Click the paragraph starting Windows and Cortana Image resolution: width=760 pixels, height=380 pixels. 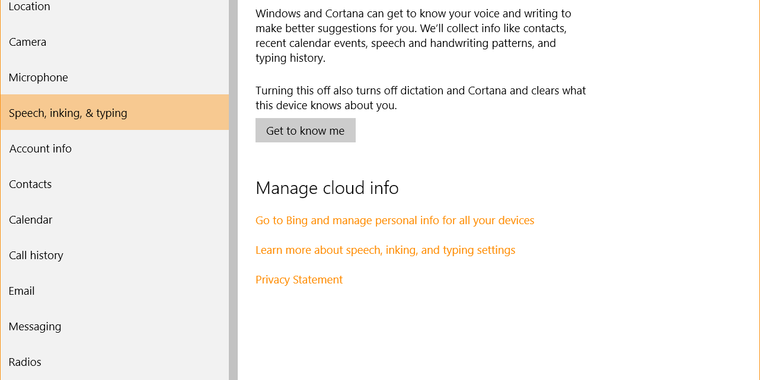click(x=413, y=36)
